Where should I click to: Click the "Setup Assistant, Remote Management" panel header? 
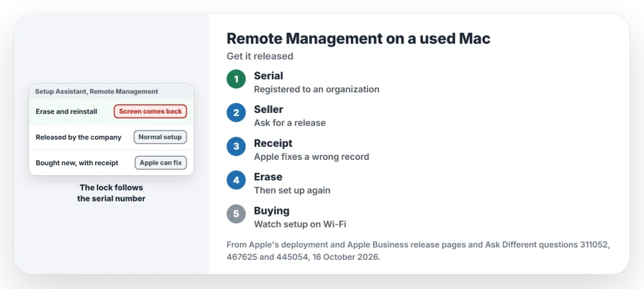pyautogui.click(x=111, y=91)
